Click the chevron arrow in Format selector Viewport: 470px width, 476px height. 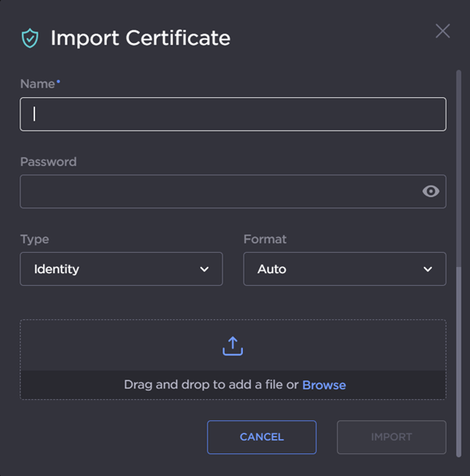428,269
